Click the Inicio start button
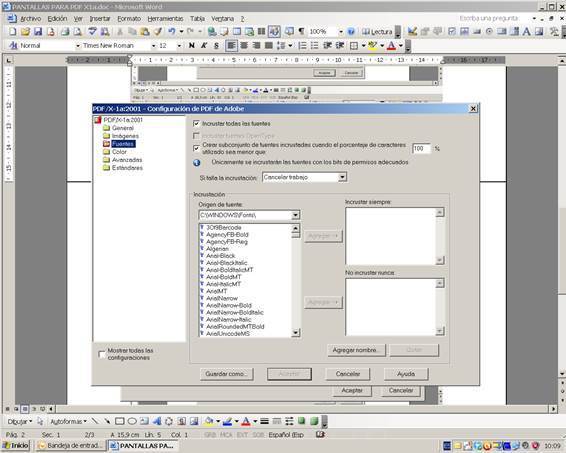The width and height of the screenshot is (566, 453). [16, 446]
